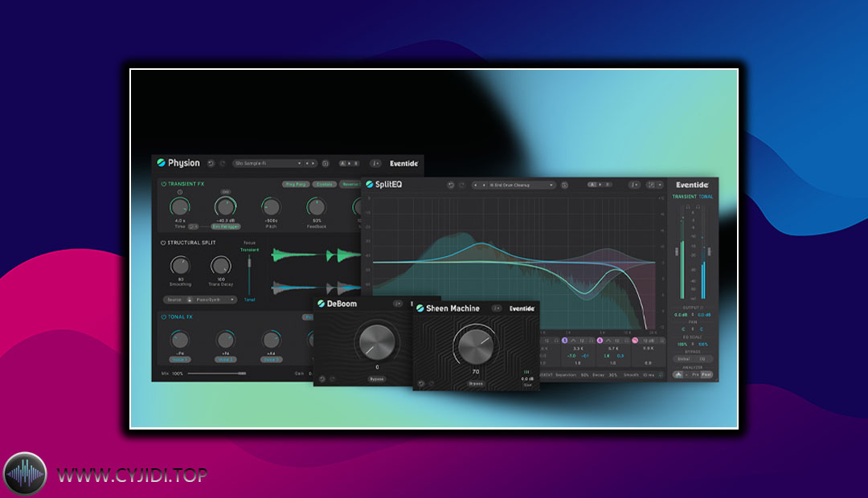Open the DeBoom info button
The width and height of the screenshot is (868, 498).
pyautogui.click(x=398, y=304)
